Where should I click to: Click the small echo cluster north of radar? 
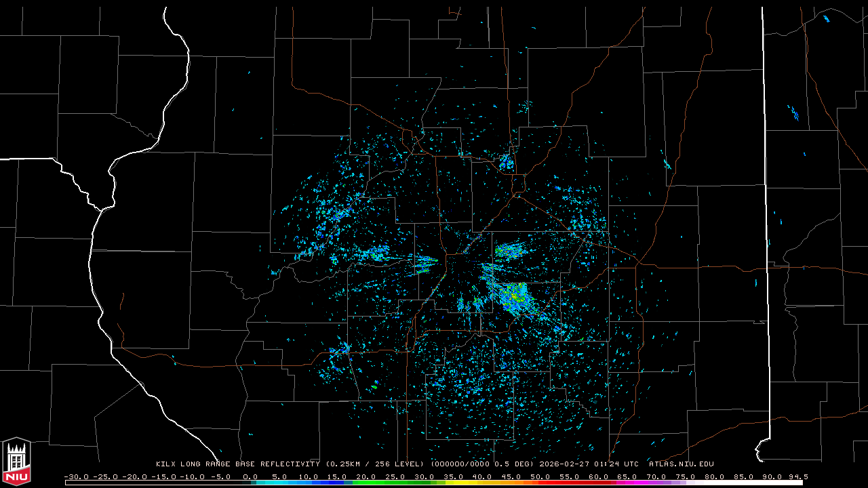pyautogui.click(x=506, y=161)
